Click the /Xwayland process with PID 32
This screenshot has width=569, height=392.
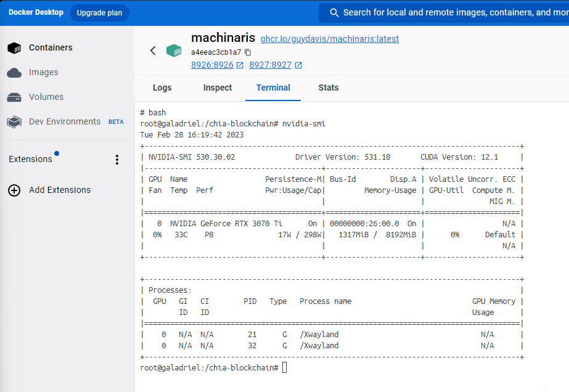click(319, 346)
